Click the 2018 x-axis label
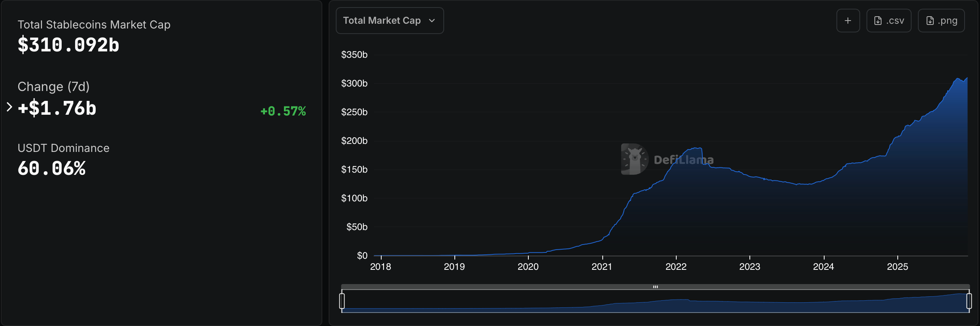This screenshot has width=980, height=326. (x=380, y=267)
